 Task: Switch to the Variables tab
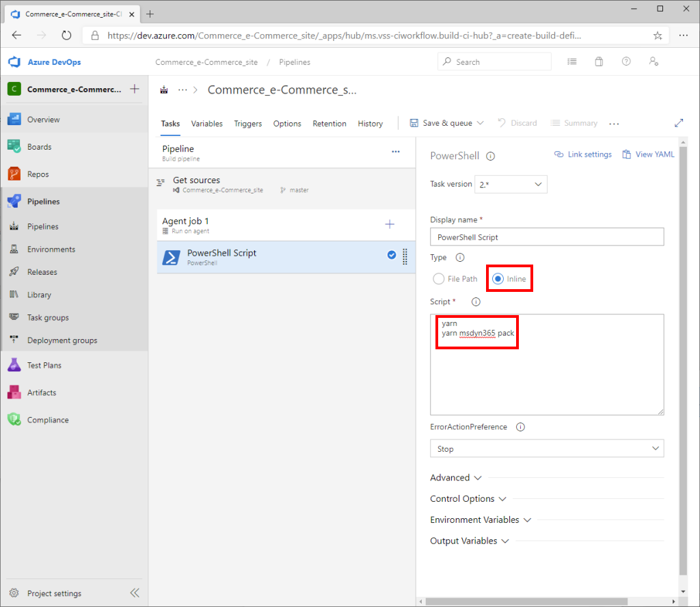[206, 124]
